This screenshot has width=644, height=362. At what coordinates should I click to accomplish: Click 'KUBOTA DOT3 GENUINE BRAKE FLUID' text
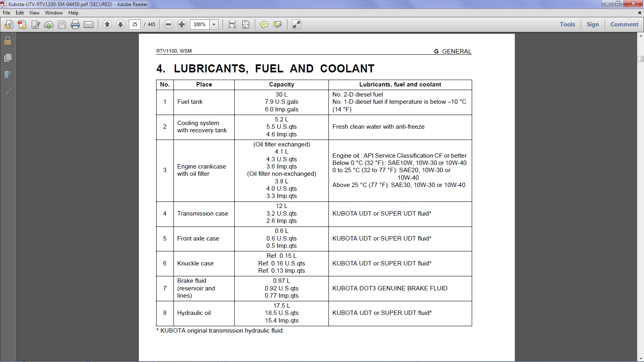390,288
